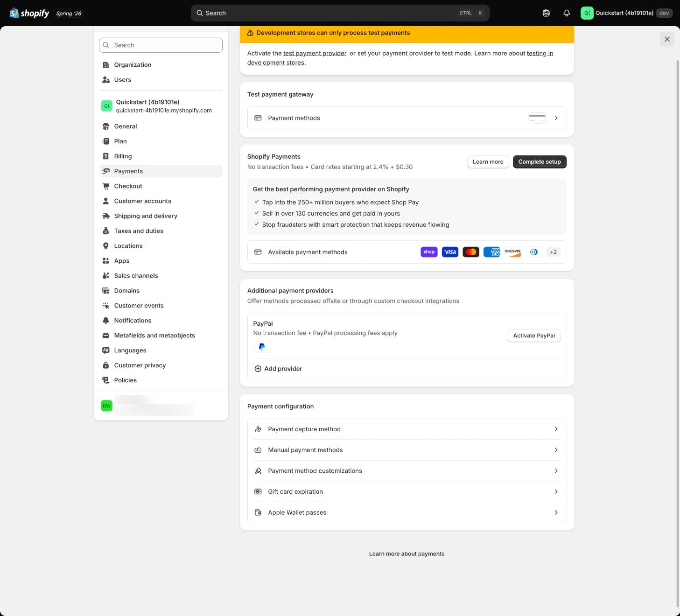Click Complete setup for Shopify Payments
This screenshot has width=680, height=616.
[x=540, y=162]
